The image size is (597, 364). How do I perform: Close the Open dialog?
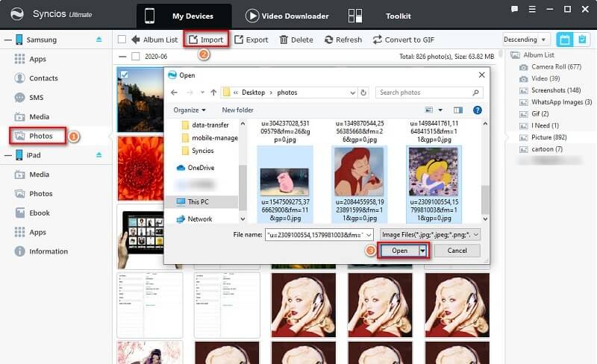(x=481, y=75)
